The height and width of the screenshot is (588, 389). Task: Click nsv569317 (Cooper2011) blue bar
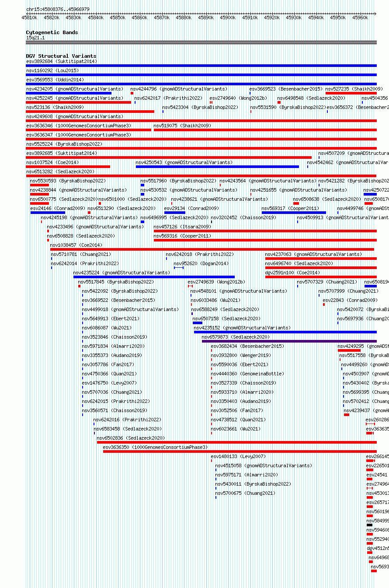pyautogui.click(x=294, y=213)
